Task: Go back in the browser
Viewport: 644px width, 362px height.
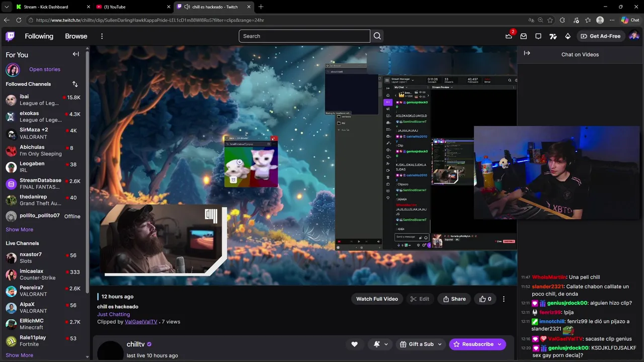Action: click(7, 20)
